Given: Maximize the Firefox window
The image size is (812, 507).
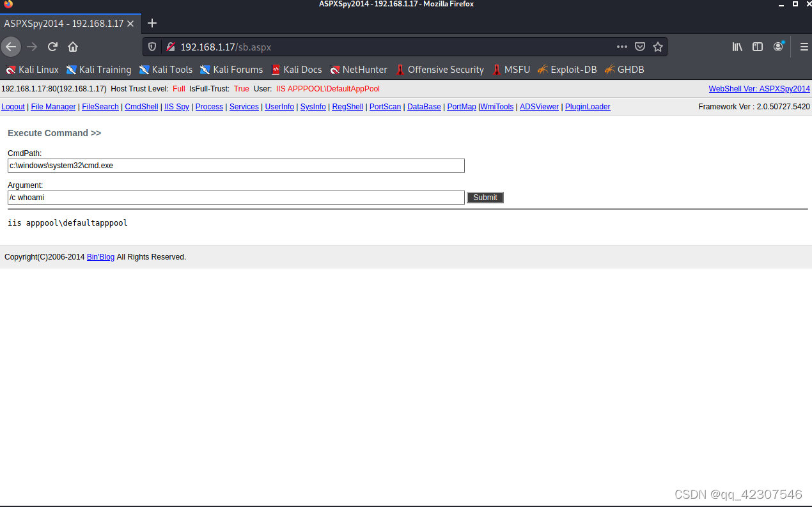Looking at the screenshot, I should [795, 4].
